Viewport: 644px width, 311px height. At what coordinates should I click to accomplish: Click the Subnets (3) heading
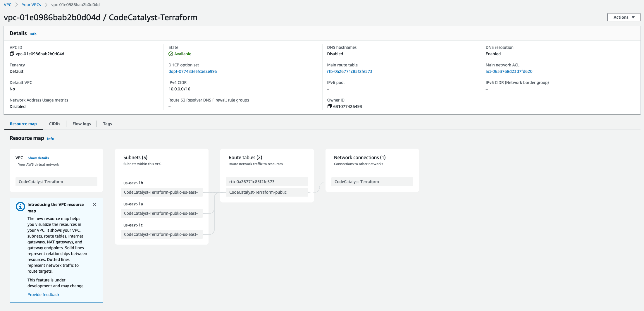coord(135,157)
